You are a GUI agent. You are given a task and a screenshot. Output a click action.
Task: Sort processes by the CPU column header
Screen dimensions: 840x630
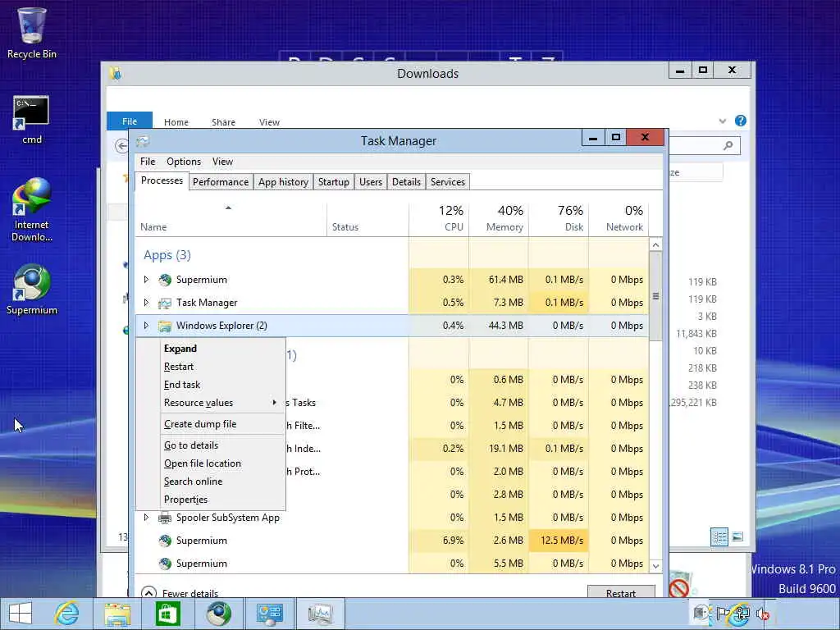tap(439, 218)
